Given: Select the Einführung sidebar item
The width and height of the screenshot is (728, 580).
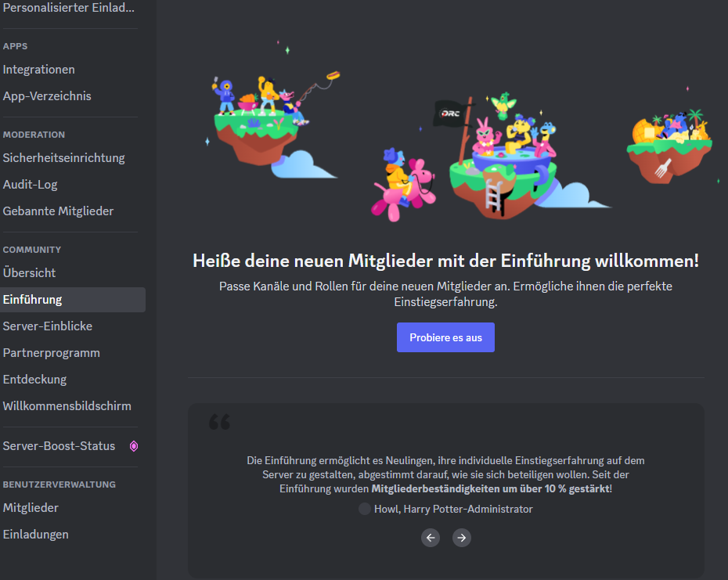Looking at the screenshot, I should pyautogui.click(x=73, y=300).
